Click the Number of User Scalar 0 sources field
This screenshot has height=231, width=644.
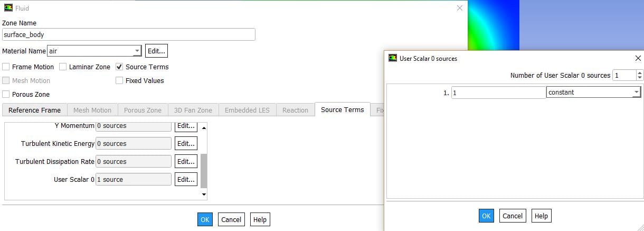624,76
